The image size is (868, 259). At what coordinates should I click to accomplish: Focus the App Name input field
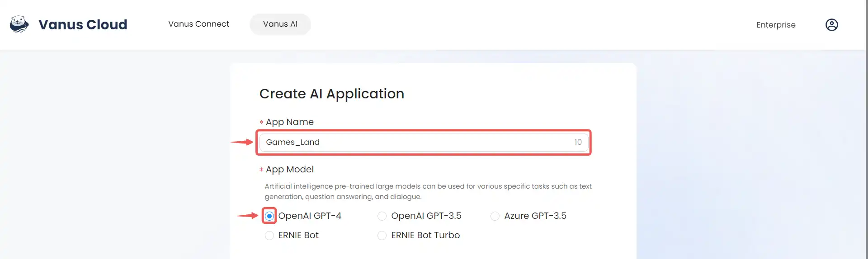(x=424, y=143)
